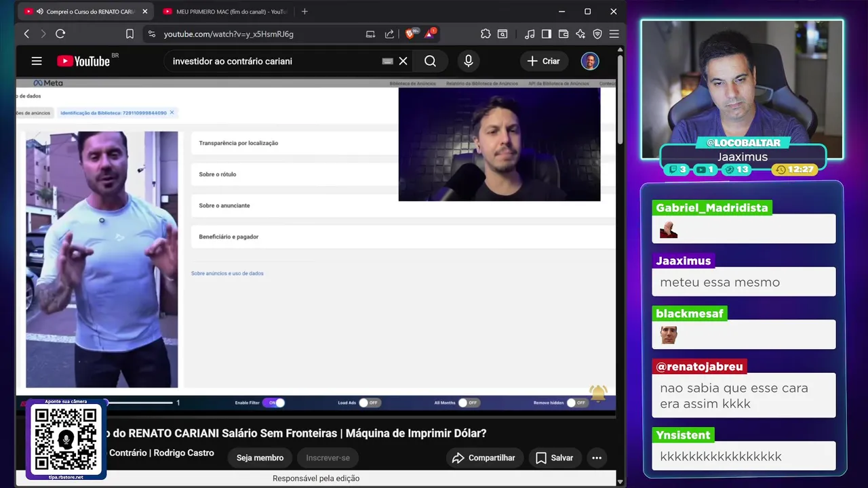Open the browser hamburger menu
The image size is (868, 488).
tap(614, 34)
